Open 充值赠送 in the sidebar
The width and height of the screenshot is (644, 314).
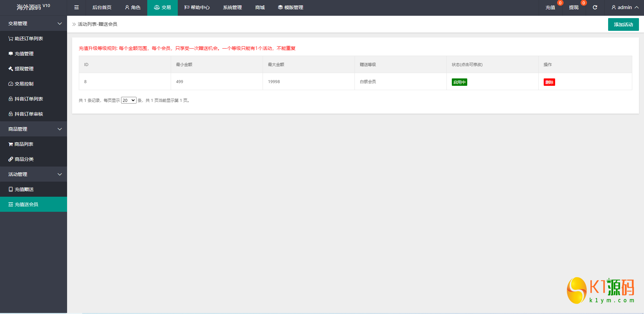(x=34, y=189)
